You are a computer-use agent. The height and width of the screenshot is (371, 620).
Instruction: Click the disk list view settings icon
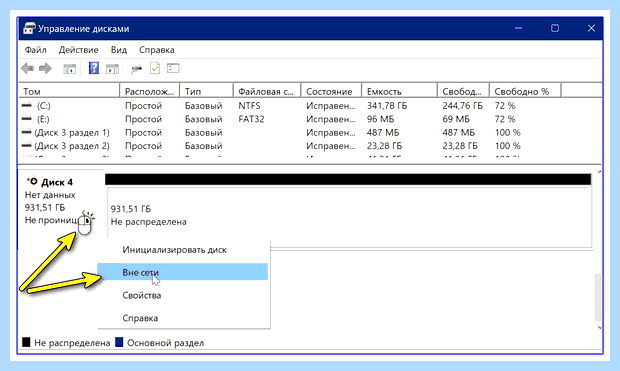tap(173, 68)
